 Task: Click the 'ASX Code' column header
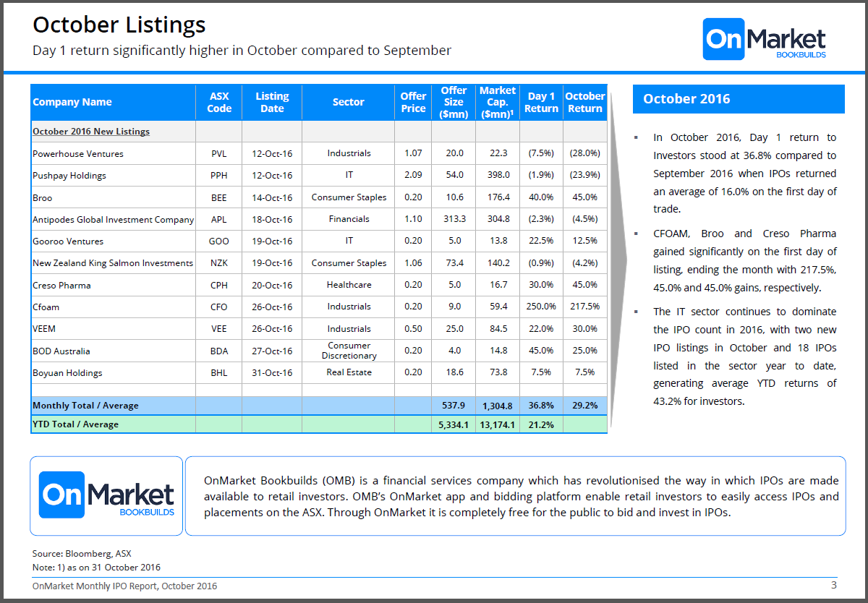[219, 102]
